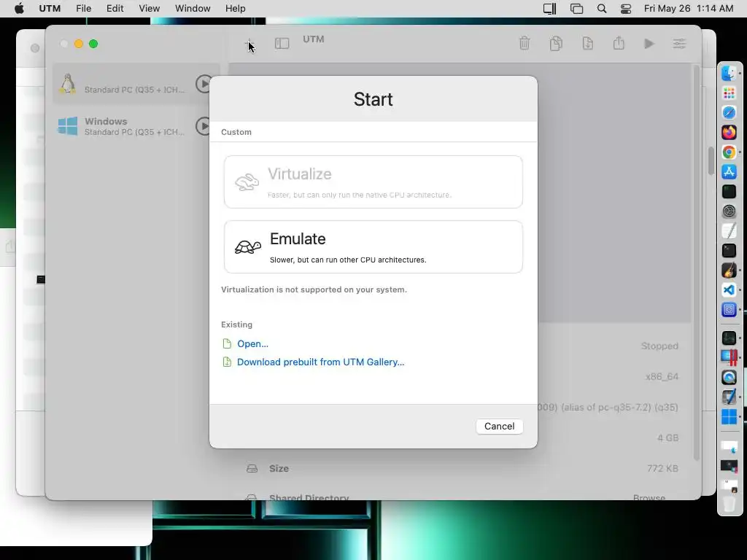Open the File menu
Screen dimensions: 747x560
click(x=83, y=9)
